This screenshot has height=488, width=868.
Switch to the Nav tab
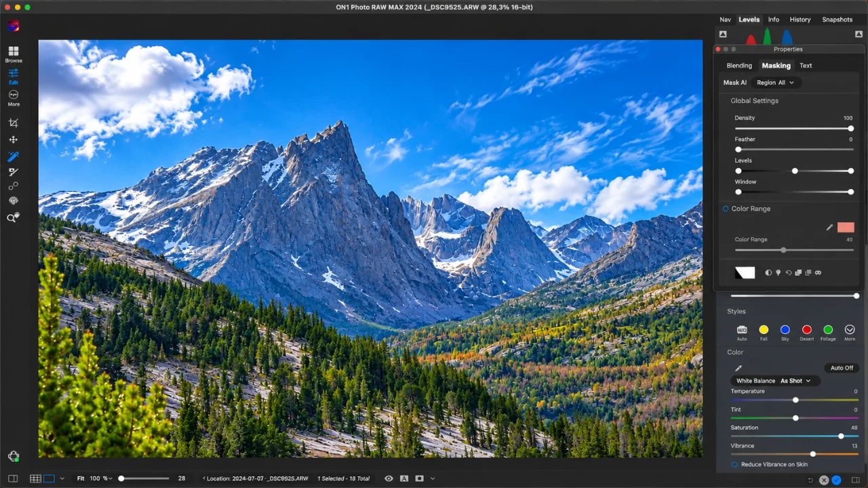[725, 20]
